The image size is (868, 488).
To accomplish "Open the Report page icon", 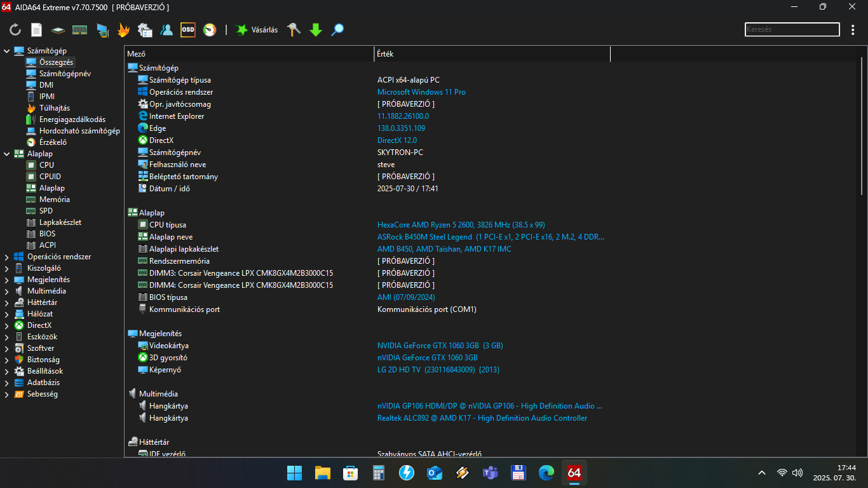I will 36,30.
